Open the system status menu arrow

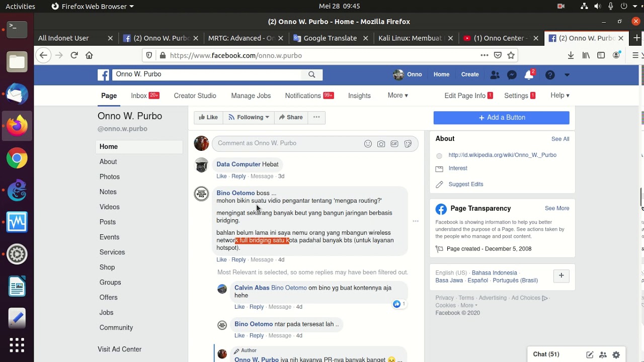click(x=635, y=7)
